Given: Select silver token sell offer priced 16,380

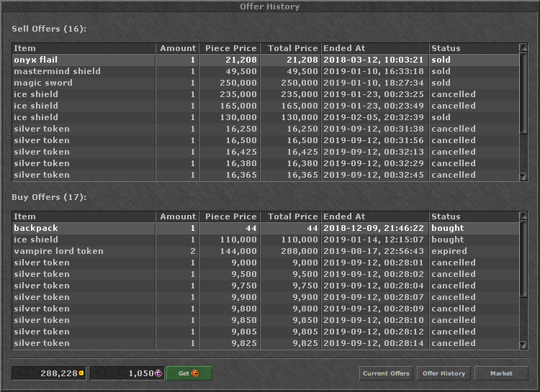Looking at the screenshot, I should pos(266,163).
